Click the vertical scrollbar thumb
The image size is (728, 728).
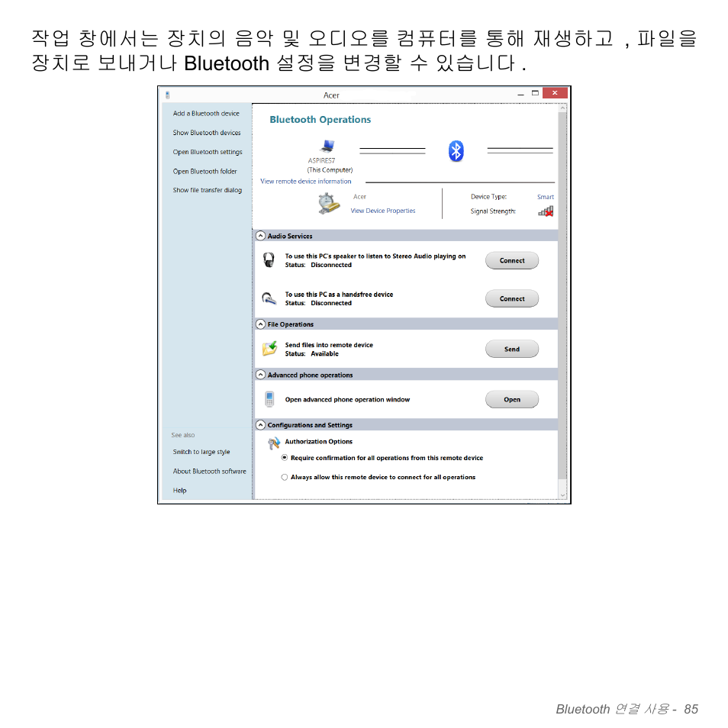pos(562,295)
